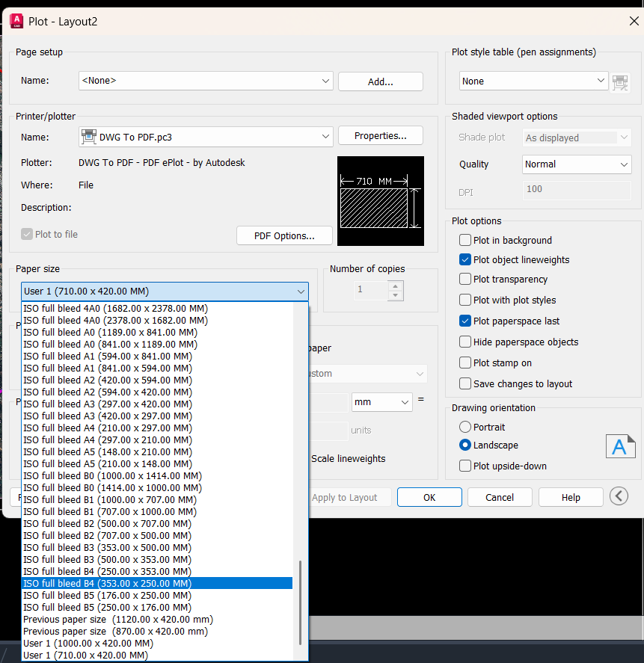Click the plot style table editor icon

[x=619, y=82]
